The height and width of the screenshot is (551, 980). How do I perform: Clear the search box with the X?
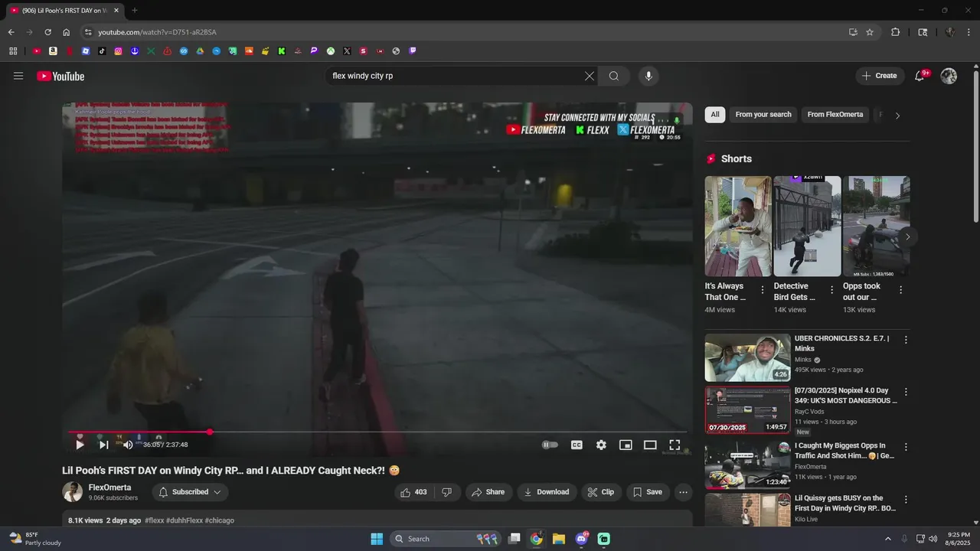coord(590,76)
